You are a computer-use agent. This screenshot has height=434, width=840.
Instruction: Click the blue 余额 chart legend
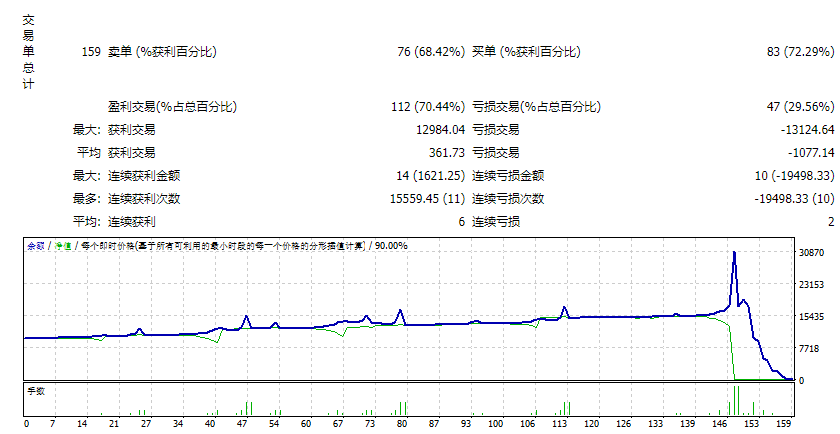click(x=36, y=246)
